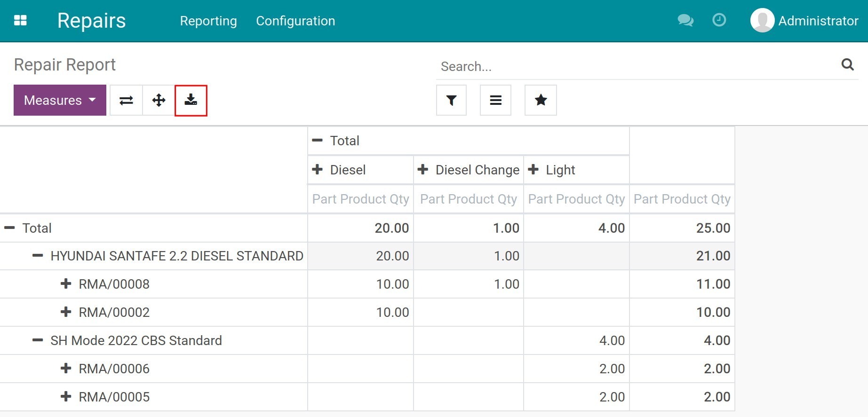Screen dimensions: 868x417
Task: Click the Total row value 25.00
Action: [713, 228]
